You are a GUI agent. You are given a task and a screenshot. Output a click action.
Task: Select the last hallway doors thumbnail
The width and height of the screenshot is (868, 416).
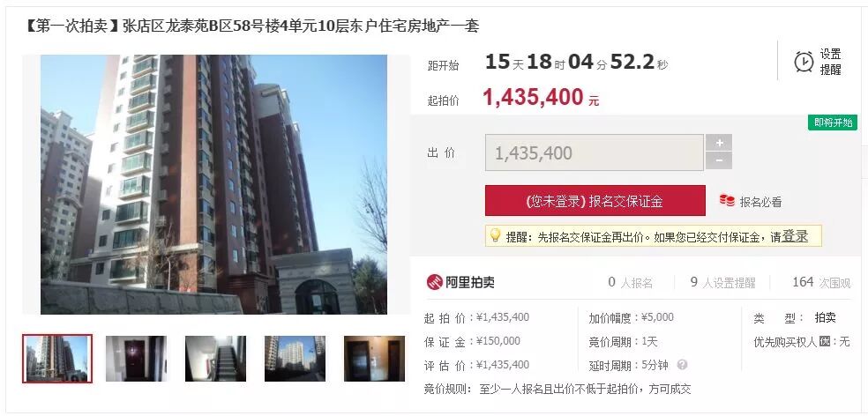pos(374,359)
